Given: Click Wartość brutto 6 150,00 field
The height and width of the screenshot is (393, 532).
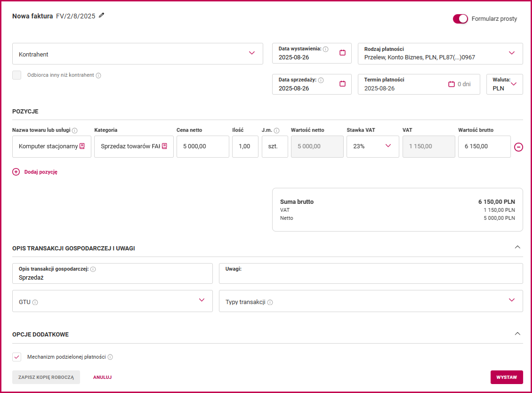Looking at the screenshot, I should click(484, 146).
